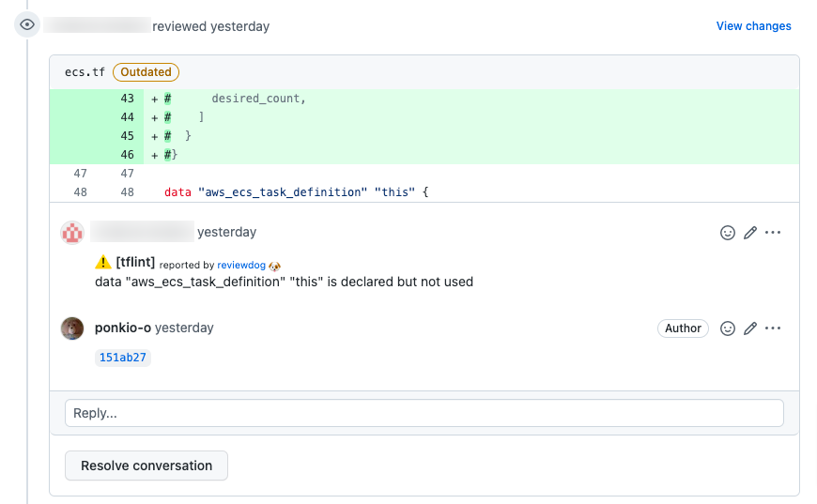Open commit 151ab27 link
This screenshot has height=504, width=817.
pyautogui.click(x=123, y=358)
